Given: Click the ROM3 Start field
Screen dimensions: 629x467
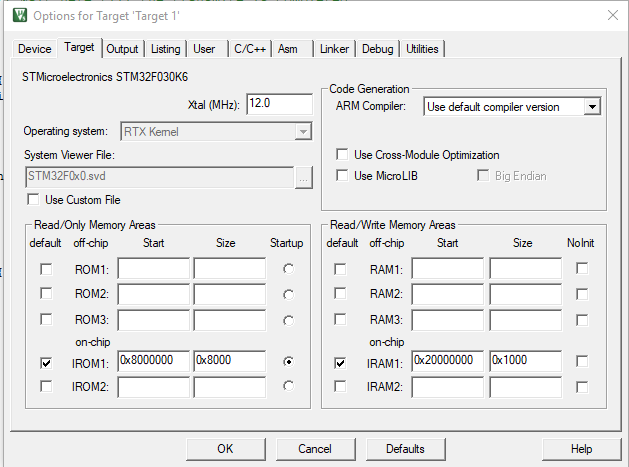Looking at the screenshot, I should click(x=154, y=320).
